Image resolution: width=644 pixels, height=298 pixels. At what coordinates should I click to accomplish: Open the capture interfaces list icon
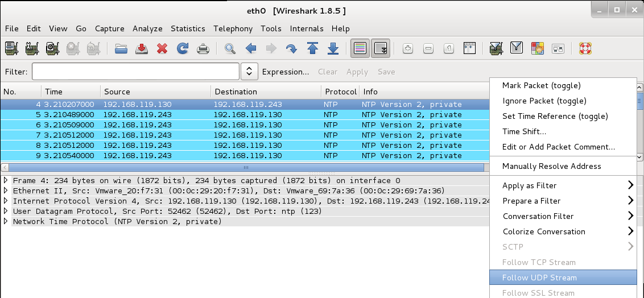click(12, 49)
